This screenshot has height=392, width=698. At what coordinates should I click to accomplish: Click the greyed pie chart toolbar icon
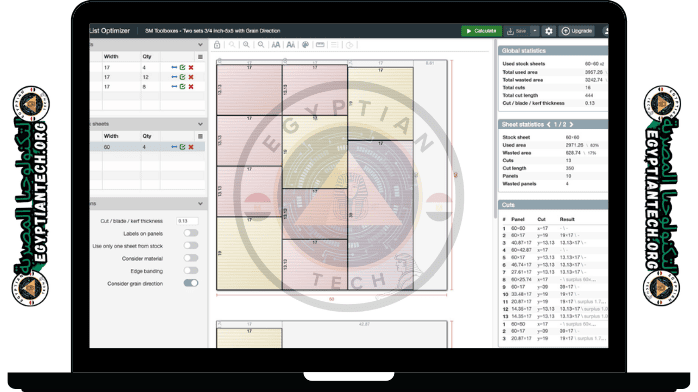coord(349,45)
